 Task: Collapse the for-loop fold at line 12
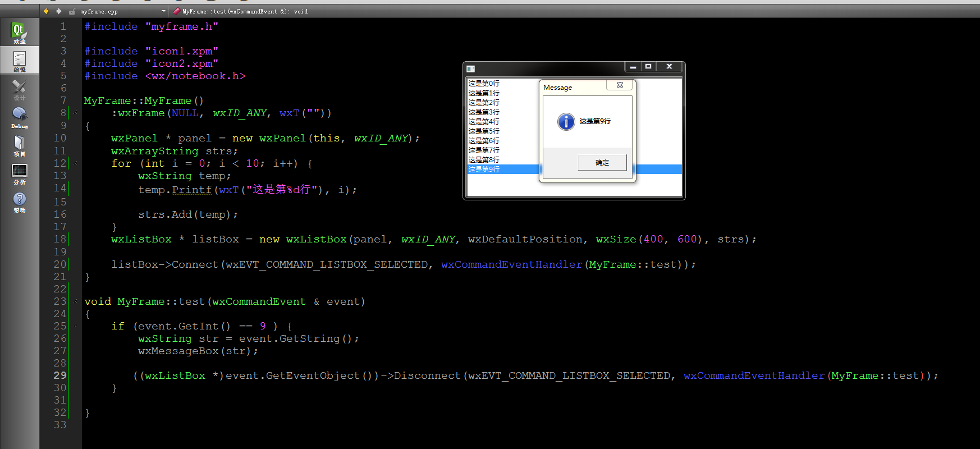point(76,163)
